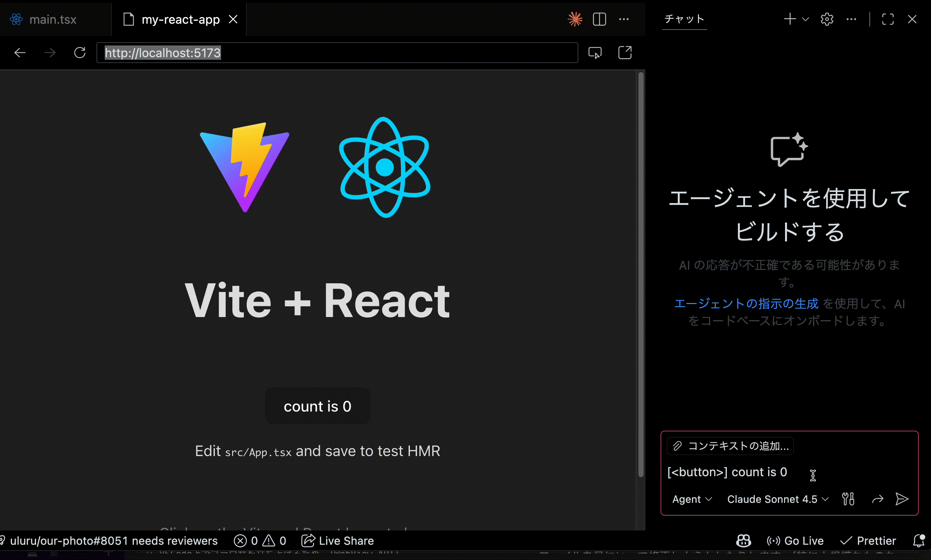
Task: Open エージェントの指示の生成 link
Action: [x=746, y=303]
